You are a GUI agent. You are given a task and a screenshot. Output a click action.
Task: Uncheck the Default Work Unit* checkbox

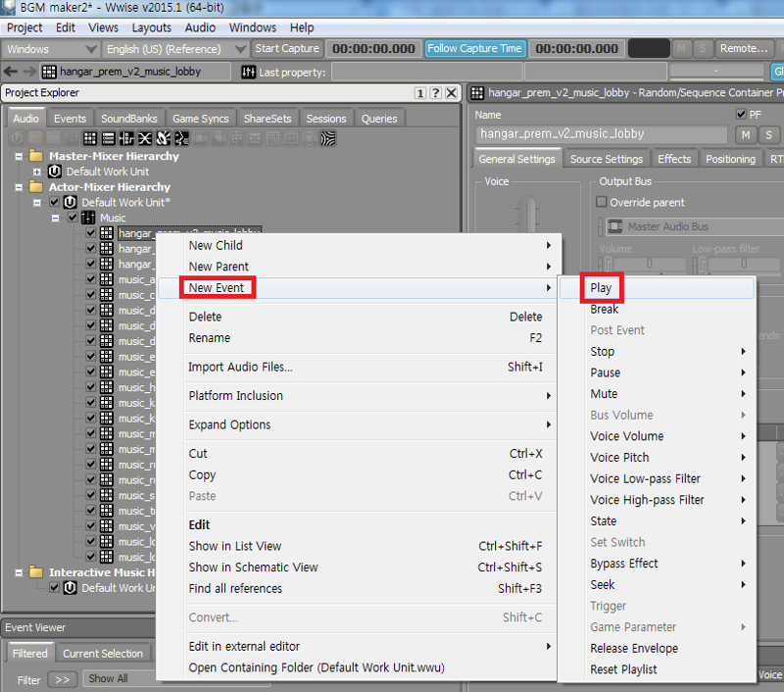(x=55, y=203)
